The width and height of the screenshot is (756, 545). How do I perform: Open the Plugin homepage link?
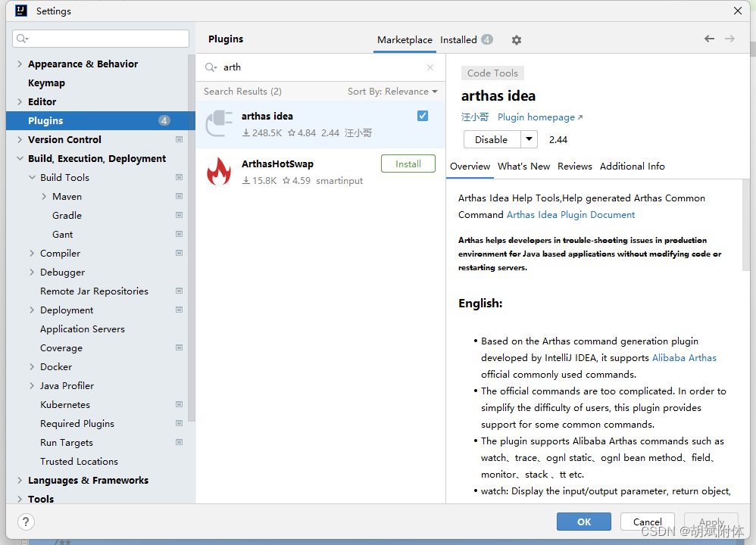[540, 117]
